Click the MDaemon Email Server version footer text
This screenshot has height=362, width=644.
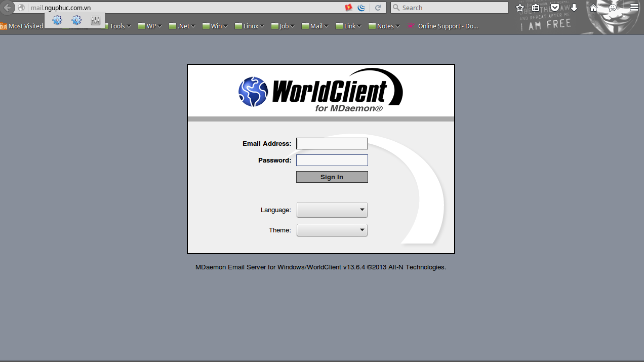click(320, 267)
